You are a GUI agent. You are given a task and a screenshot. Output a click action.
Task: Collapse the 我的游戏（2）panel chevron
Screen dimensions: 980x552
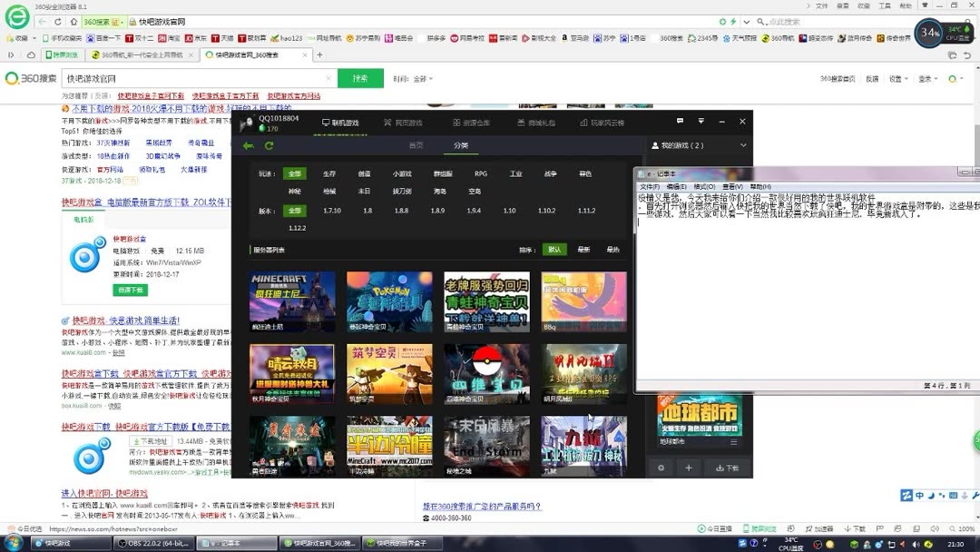click(743, 144)
